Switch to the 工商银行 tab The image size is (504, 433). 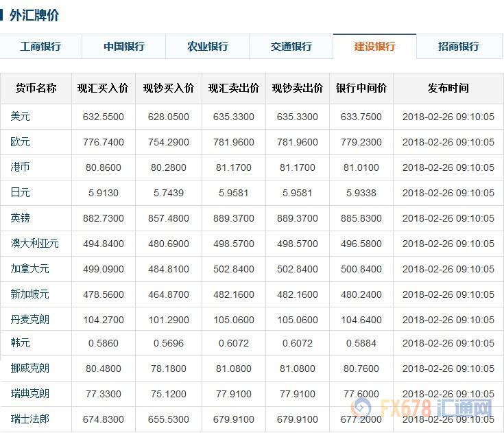pos(40,47)
